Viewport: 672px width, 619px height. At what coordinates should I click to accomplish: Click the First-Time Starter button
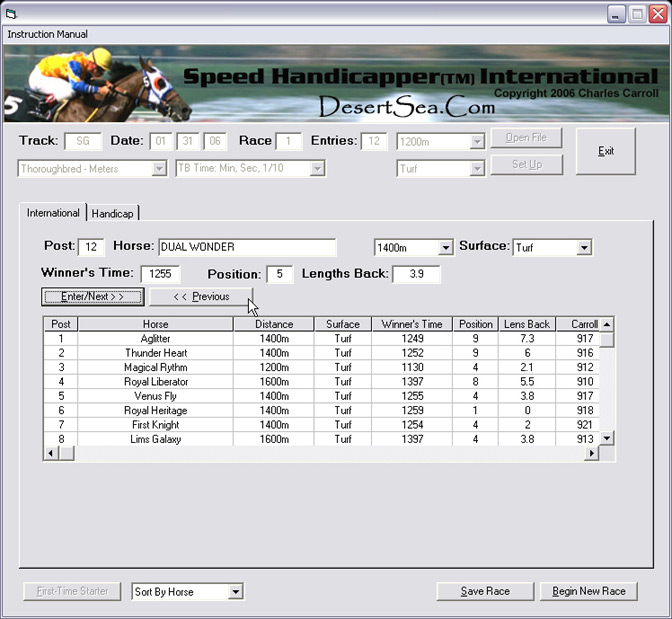72,591
